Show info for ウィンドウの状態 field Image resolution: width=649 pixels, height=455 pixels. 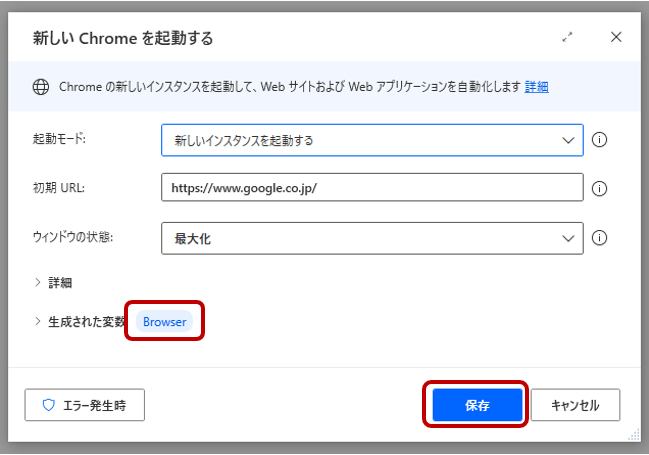coord(599,238)
